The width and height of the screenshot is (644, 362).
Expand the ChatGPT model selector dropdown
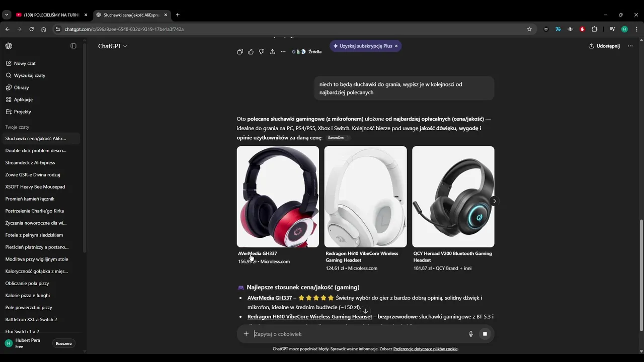tap(112, 46)
